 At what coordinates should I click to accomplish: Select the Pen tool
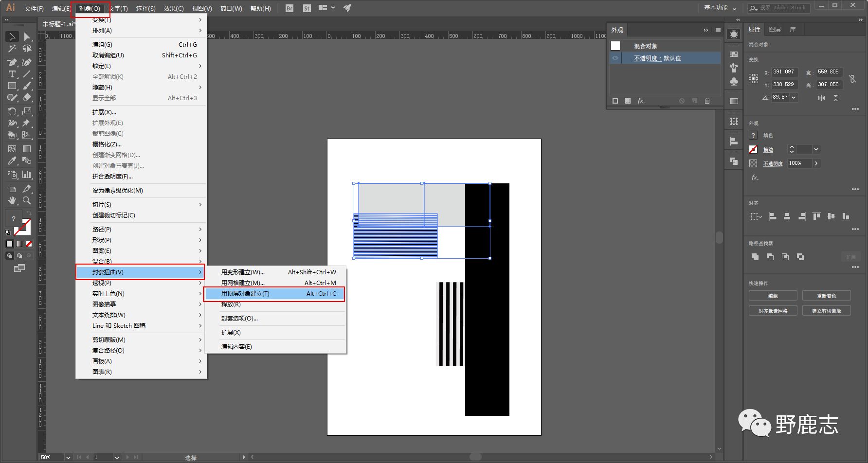pyautogui.click(x=12, y=62)
